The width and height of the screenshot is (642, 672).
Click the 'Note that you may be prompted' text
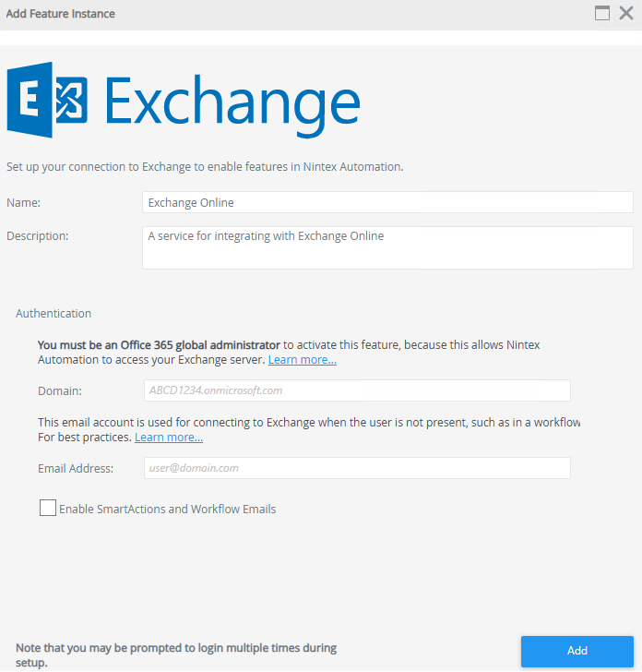pyautogui.click(x=176, y=654)
